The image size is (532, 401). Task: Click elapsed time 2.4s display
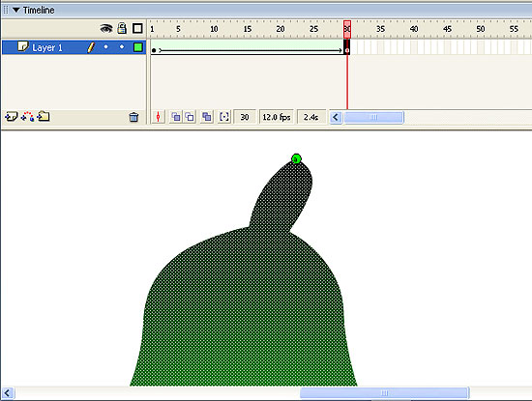click(x=310, y=117)
